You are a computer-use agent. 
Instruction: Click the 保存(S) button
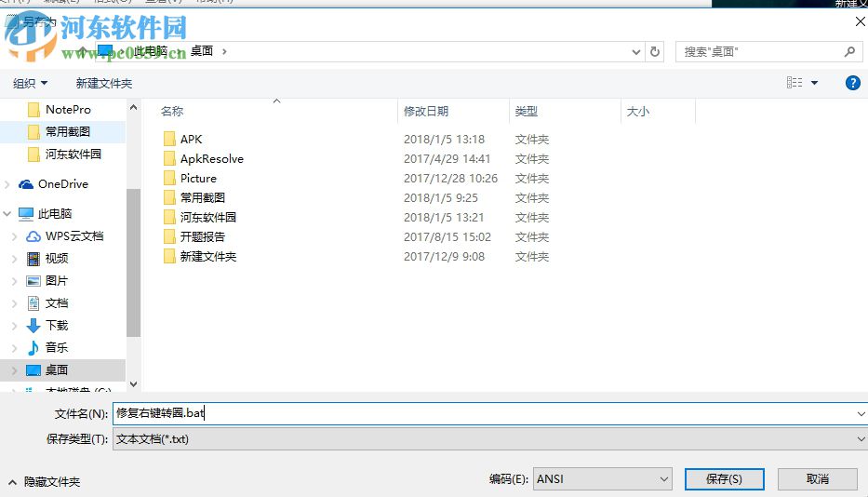point(724,479)
